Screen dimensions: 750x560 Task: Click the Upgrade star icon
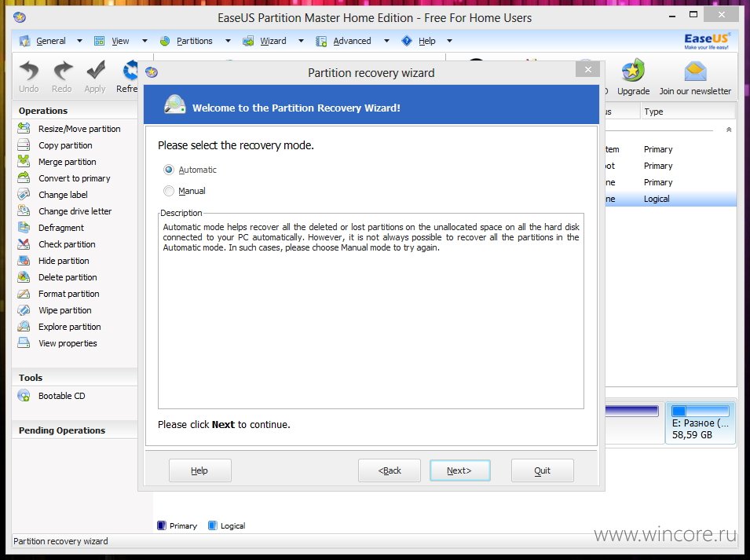(633, 71)
